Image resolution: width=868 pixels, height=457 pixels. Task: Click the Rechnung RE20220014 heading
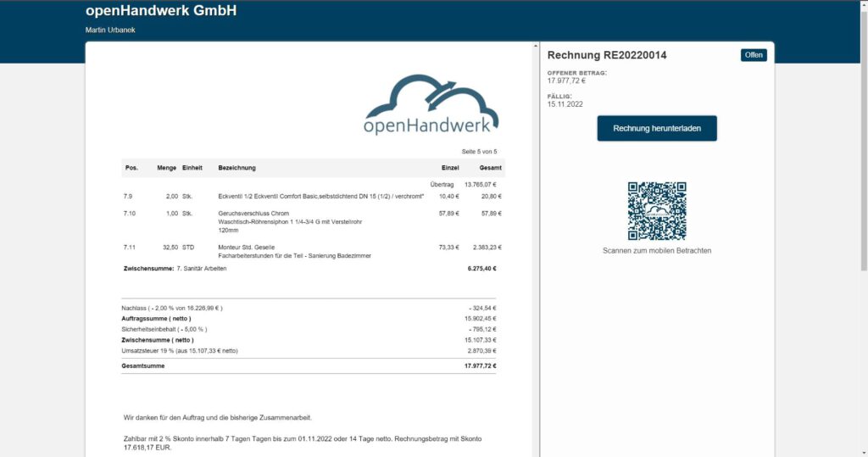[607, 55]
